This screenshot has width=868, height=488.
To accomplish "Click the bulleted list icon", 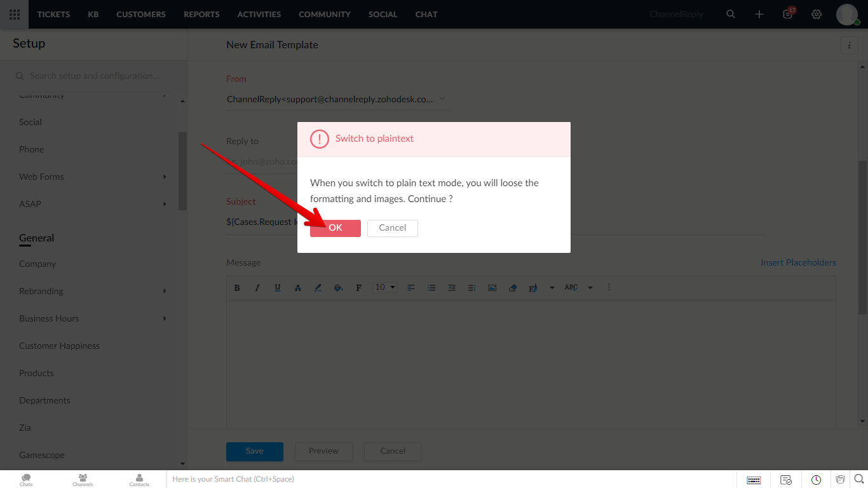I will pos(431,288).
